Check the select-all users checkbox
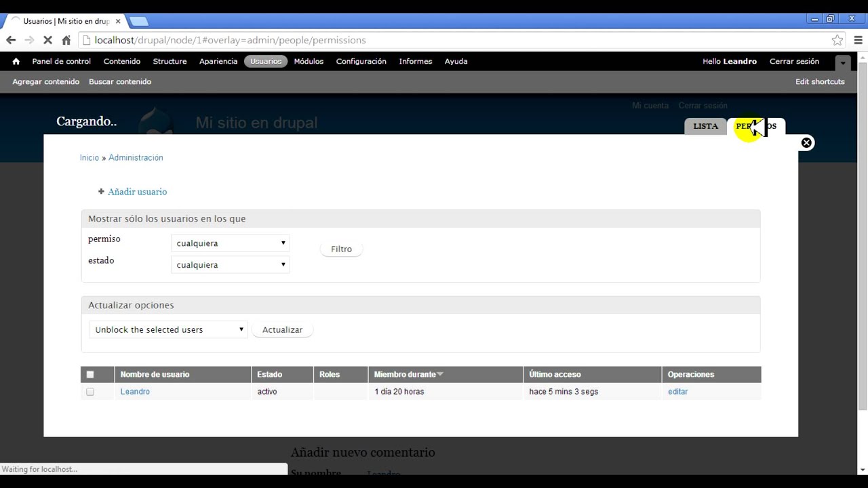This screenshot has width=868, height=488. pyautogui.click(x=90, y=374)
